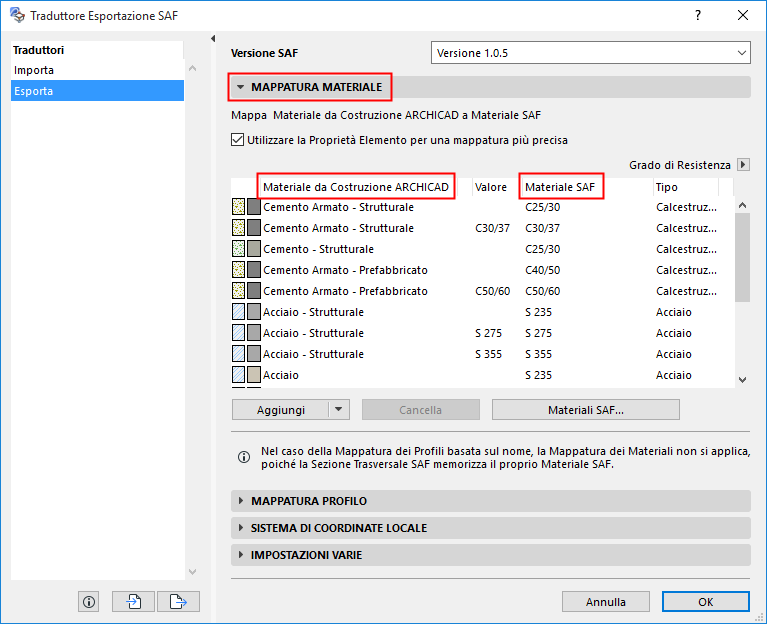Click Tipo cell of Acciaio S 355 row
This screenshot has height=624, width=767.
point(674,354)
